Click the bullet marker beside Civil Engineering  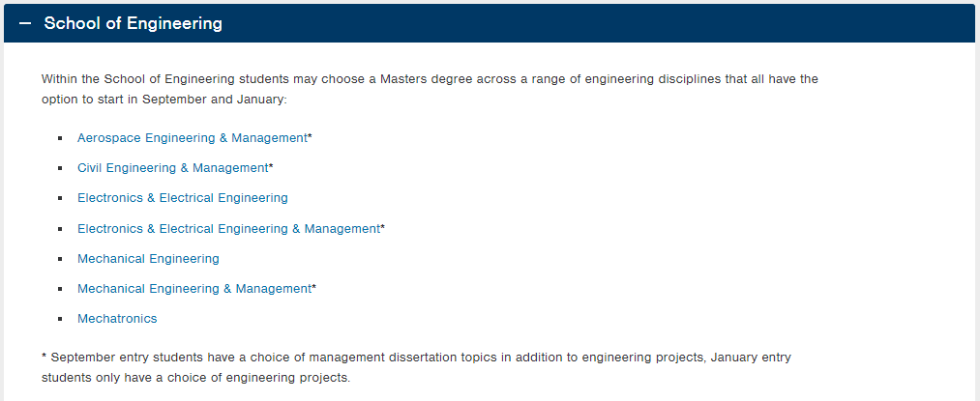click(x=60, y=168)
